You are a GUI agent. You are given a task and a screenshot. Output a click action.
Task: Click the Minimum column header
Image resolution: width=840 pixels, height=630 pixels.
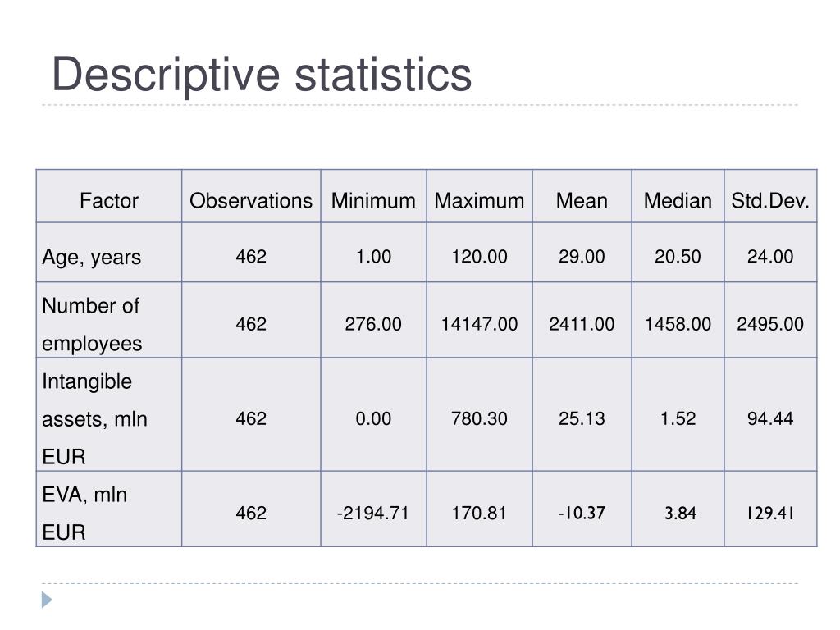tap(373, 201)
